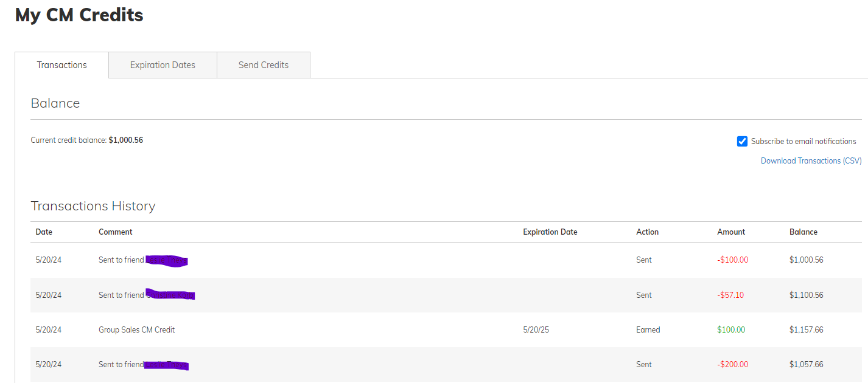The width and height of the screenshot is (868, 383).
Task: Click the green $100.00 earned amount
Action: pos(731,330)
